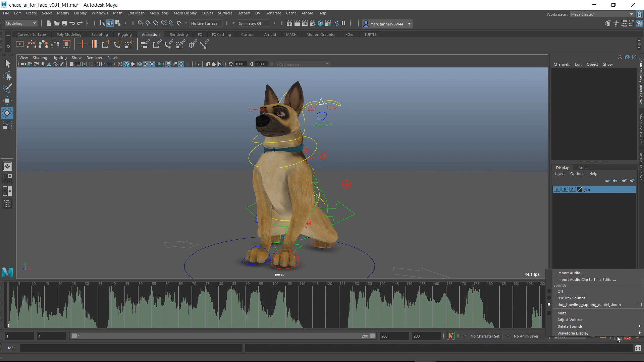Click Adjust Volume entry
Image resolution: width=644 pixels, height=362 pixels.
(570, 320)
